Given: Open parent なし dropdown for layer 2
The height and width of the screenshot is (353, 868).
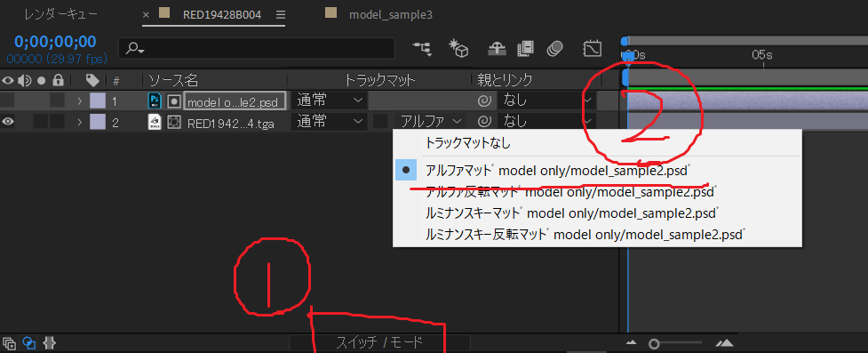Looking at the screenshot, I should tap(545, 121).
